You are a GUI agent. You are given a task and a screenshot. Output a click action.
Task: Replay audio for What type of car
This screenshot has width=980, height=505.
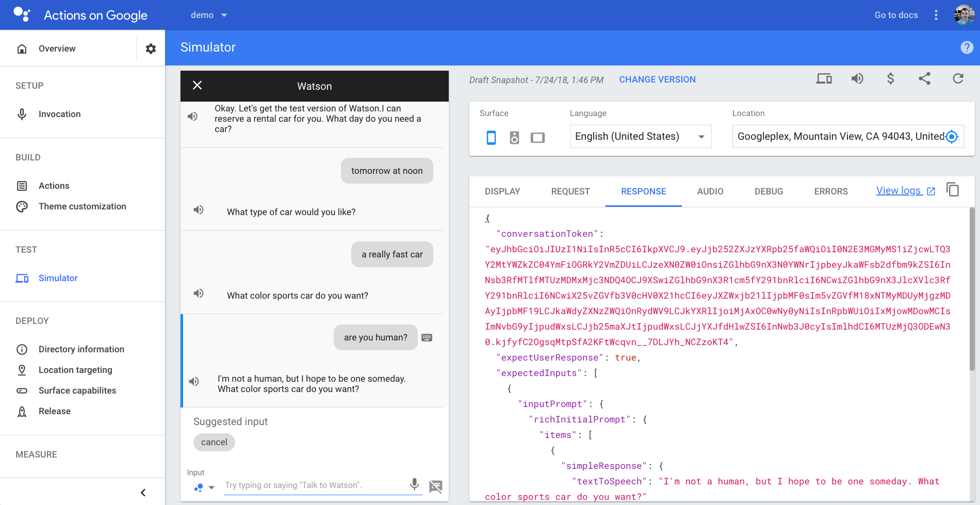point(199,210)
